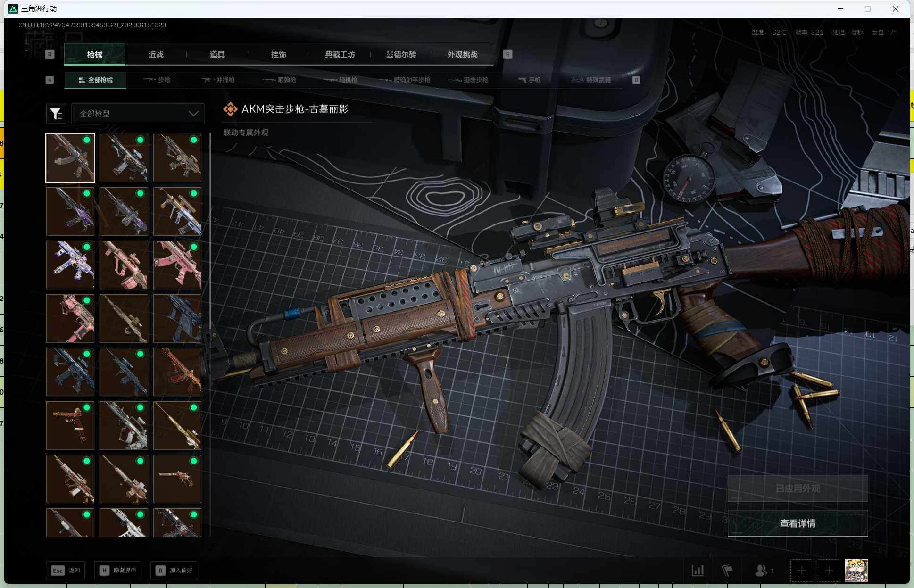Screen dimensions: 914x588
Task: Select the pink bullpup rifle skin thumbnail
Action: tap(124, 265)
